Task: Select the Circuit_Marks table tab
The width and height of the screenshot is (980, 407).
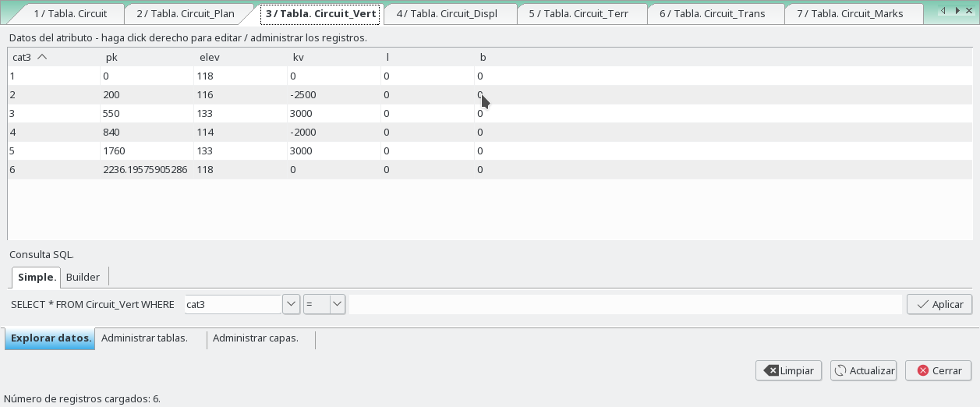Action: (849, 14)
